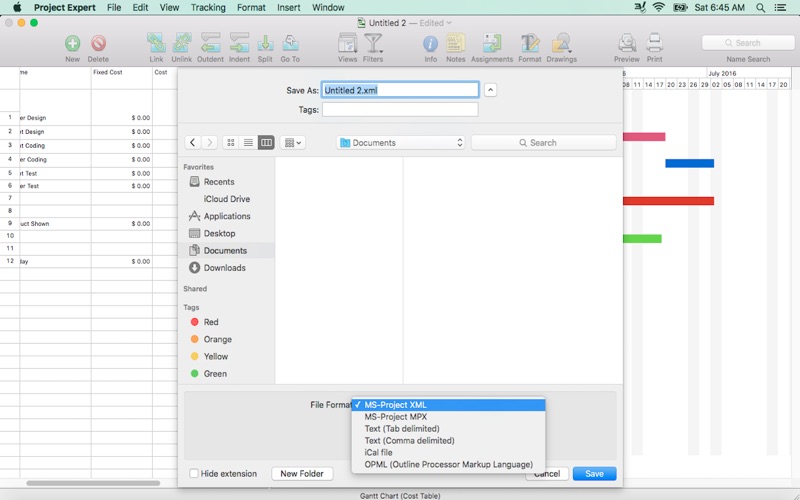Open the Views toolbar icon
Viewport: 800px width, 500px height.
(x=347, y=43)
